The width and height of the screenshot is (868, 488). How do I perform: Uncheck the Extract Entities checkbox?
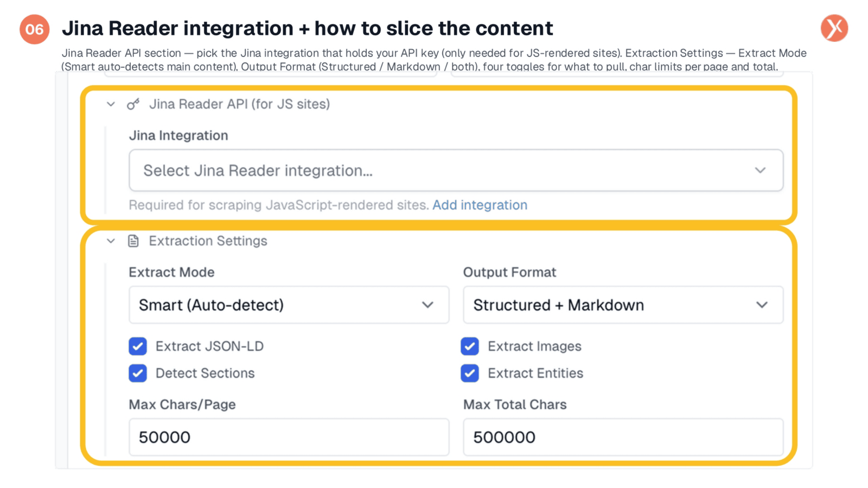(x=470, y=373)
